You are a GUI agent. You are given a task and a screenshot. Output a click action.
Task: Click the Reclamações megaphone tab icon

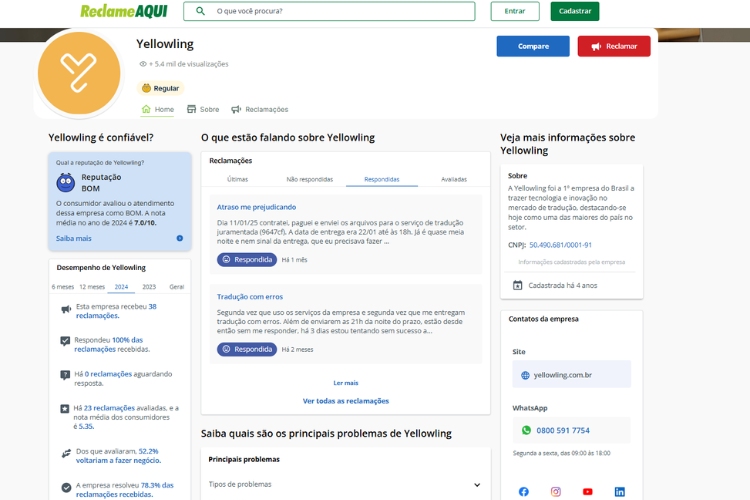[x=236, y=109]
